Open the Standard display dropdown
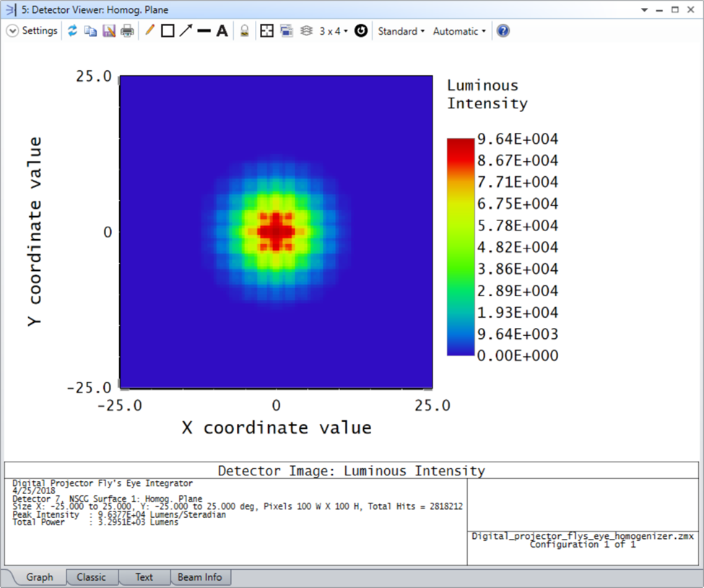Viewport: 704px width, 588px height. pyautogui.click(x=400, y=30)
